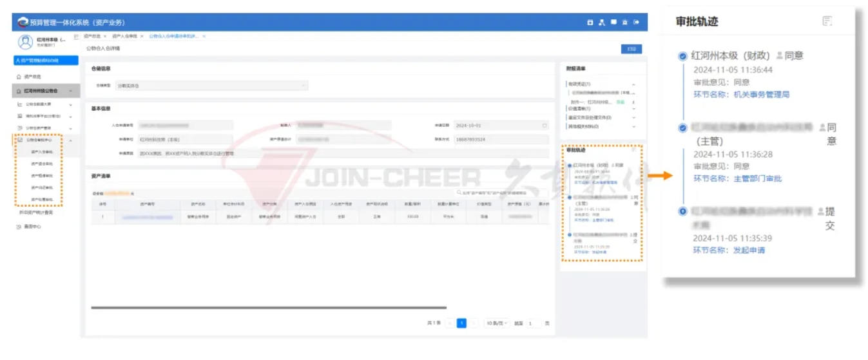
Task: Open the message icon in the header
Action: click(613, 23)
